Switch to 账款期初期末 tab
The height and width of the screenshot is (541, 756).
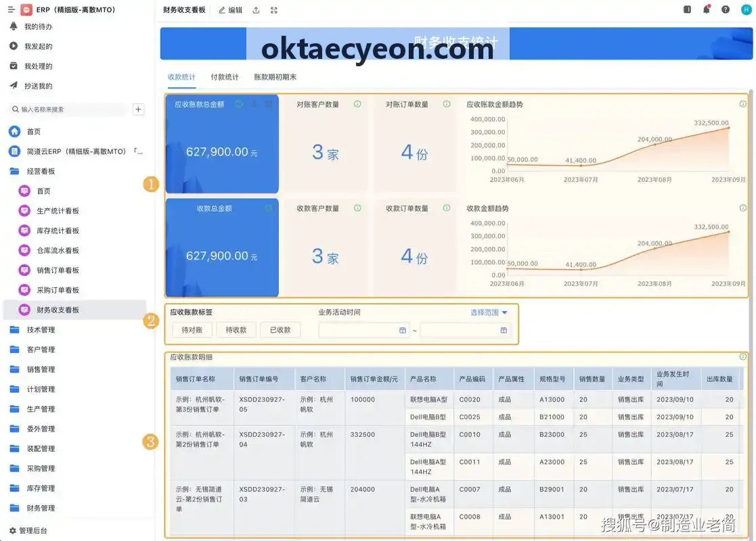(275, 76)
